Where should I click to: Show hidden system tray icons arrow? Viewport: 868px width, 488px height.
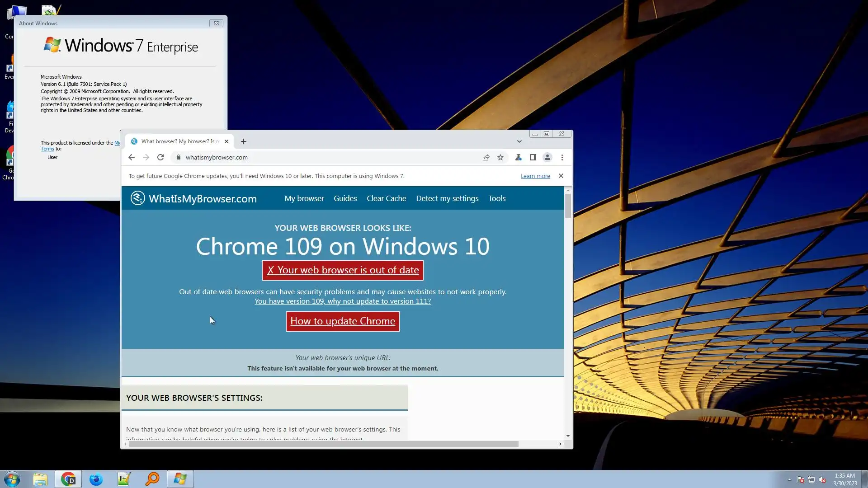pyautogui.click(x=789, y=479)
